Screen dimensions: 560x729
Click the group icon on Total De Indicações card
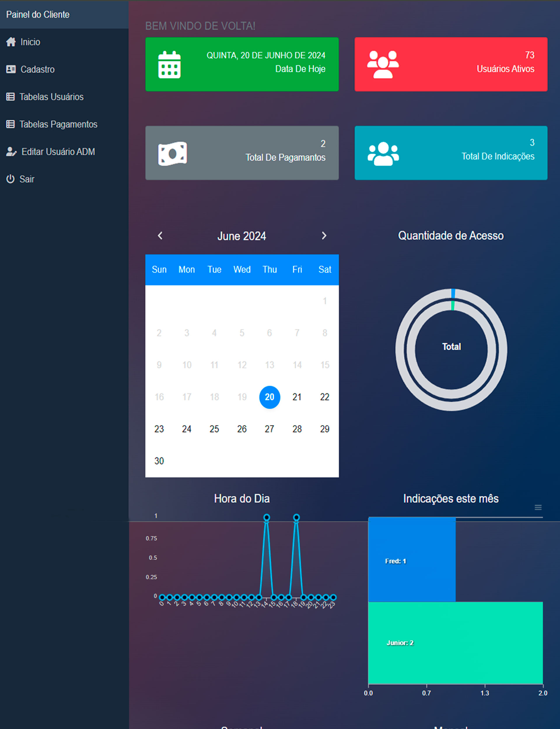(383, 154)
